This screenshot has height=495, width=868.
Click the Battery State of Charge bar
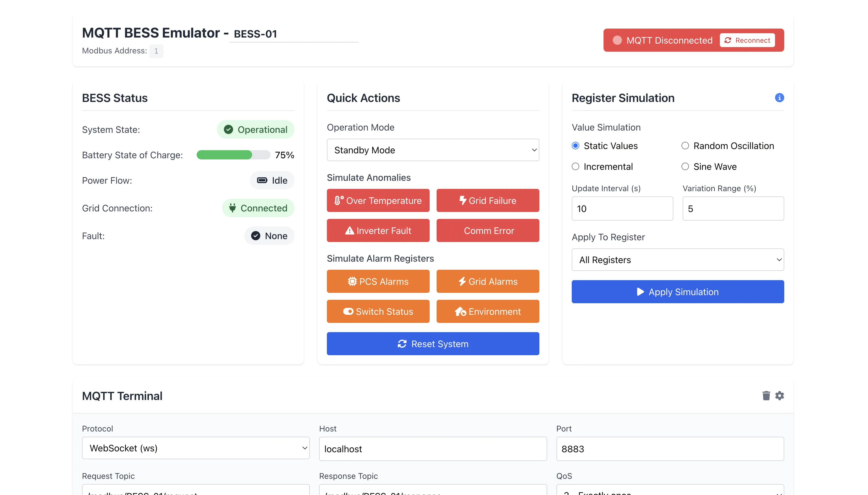click(x=233, y=155)
